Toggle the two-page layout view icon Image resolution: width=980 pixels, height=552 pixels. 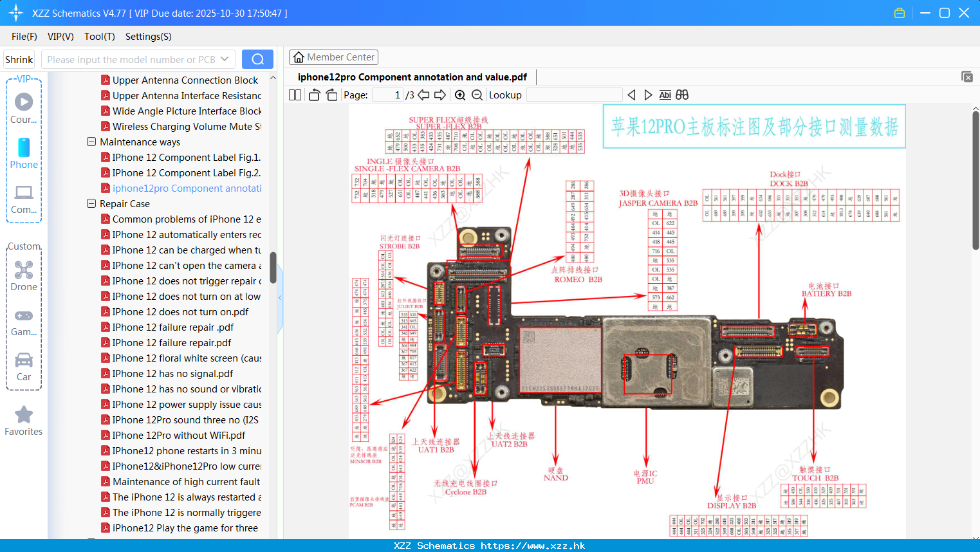[x=295, y=95]
